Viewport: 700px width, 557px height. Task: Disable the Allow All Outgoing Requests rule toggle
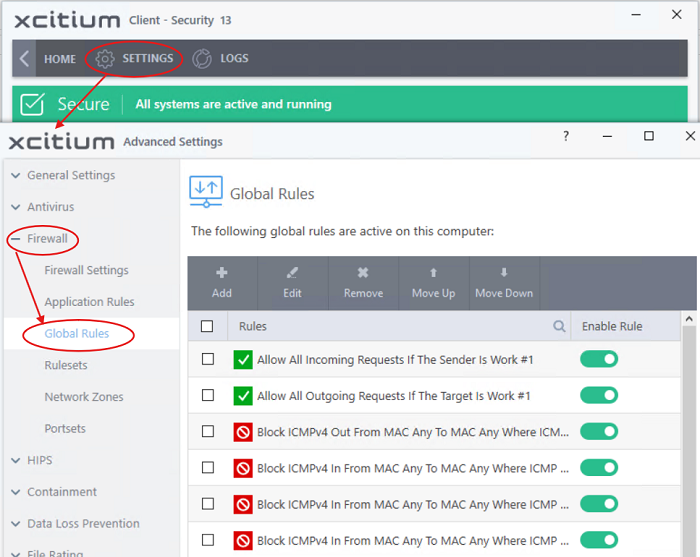pos(599,395)
